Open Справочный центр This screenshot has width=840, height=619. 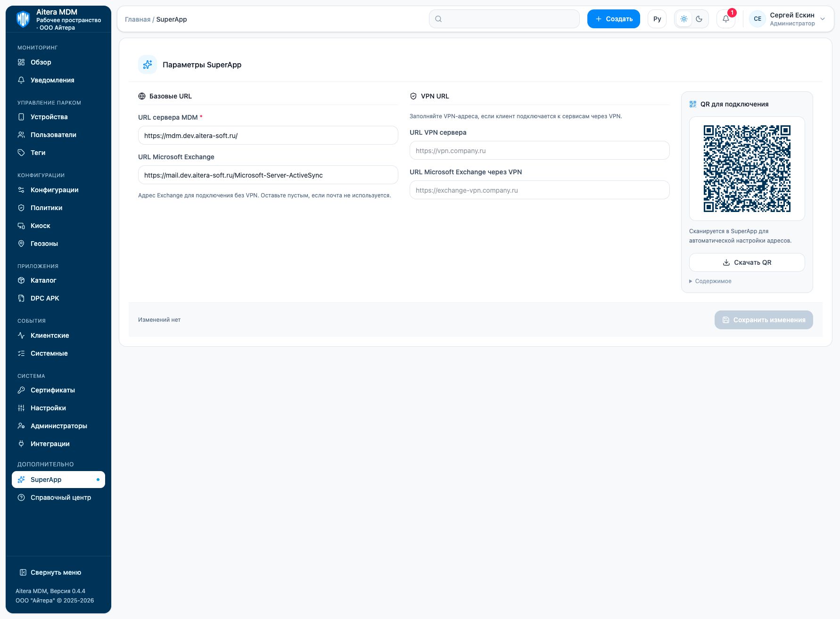58,497
